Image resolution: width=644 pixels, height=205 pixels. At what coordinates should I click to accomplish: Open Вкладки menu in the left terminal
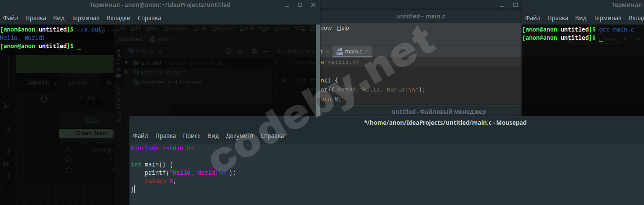coord(118,18)
